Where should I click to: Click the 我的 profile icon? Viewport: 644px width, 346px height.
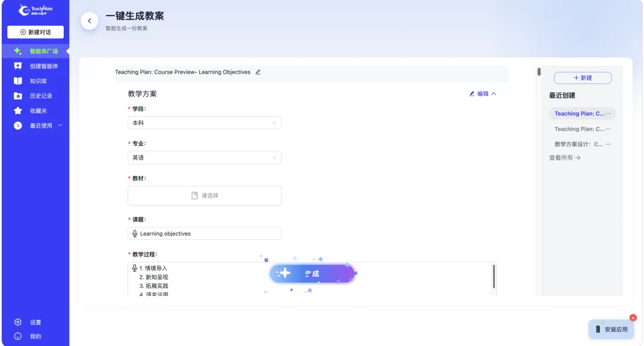pos(18,336)
